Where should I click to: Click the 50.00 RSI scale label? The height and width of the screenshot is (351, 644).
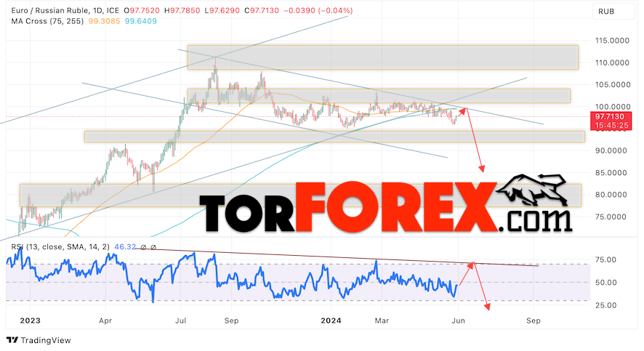[x=605, y=283]
